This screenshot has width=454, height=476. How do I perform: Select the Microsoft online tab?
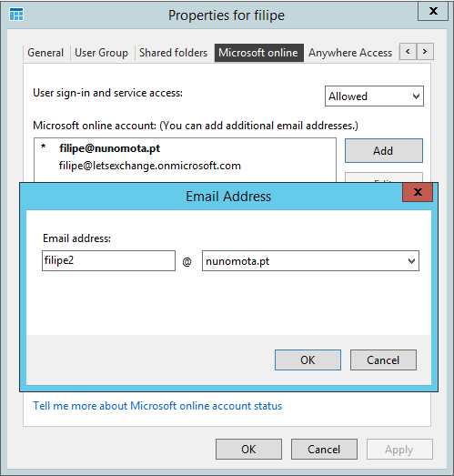click(x=258, y=53)
